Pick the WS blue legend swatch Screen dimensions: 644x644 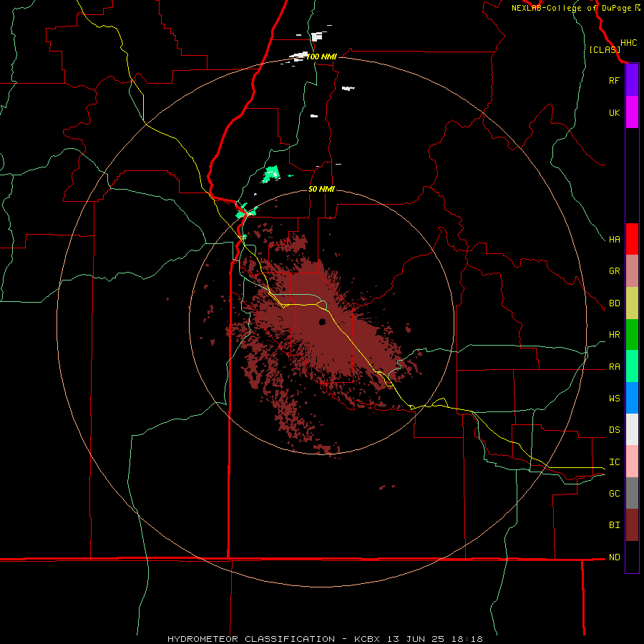(x=632, y=398)
